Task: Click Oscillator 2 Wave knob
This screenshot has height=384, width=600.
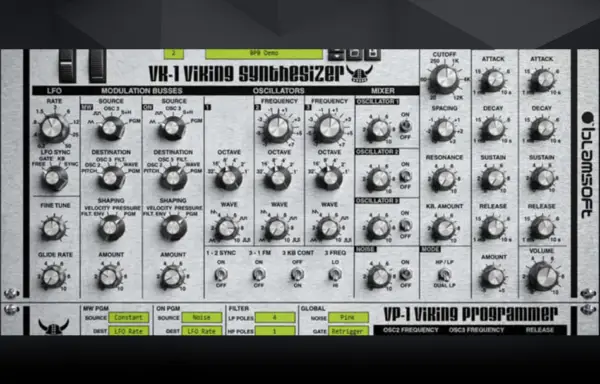Action: 277,228
